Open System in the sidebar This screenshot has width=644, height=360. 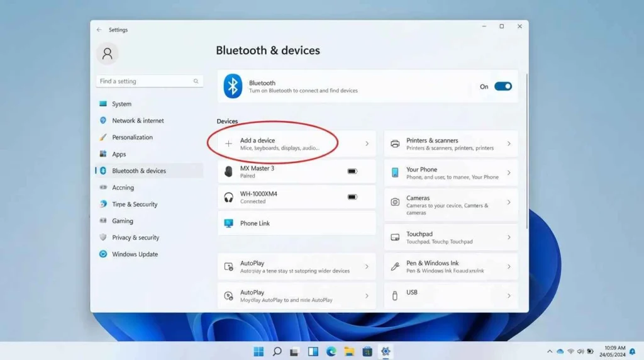coord(150,104)
